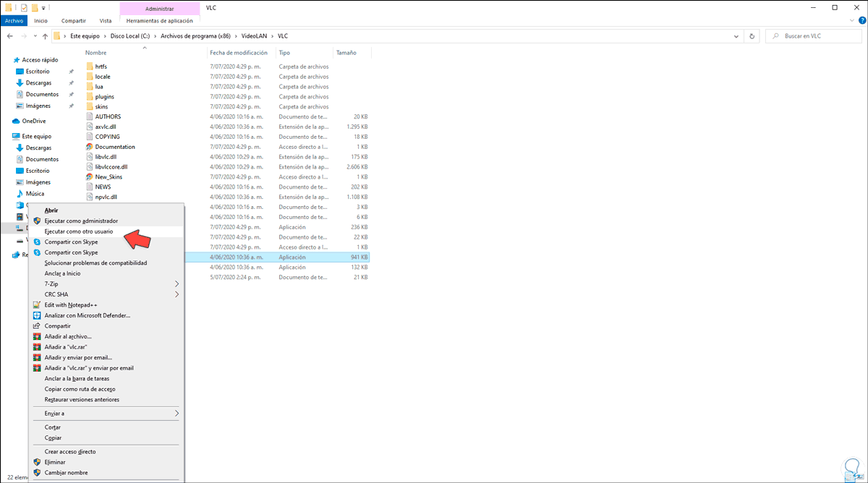Select the plugins folder icon
868x483 pixels.
[x=90, y=96]
